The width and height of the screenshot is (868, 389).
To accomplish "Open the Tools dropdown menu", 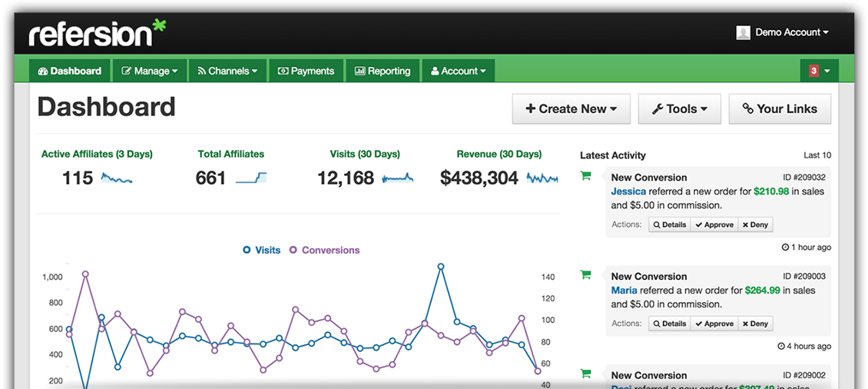I will [x=679, y=109].
